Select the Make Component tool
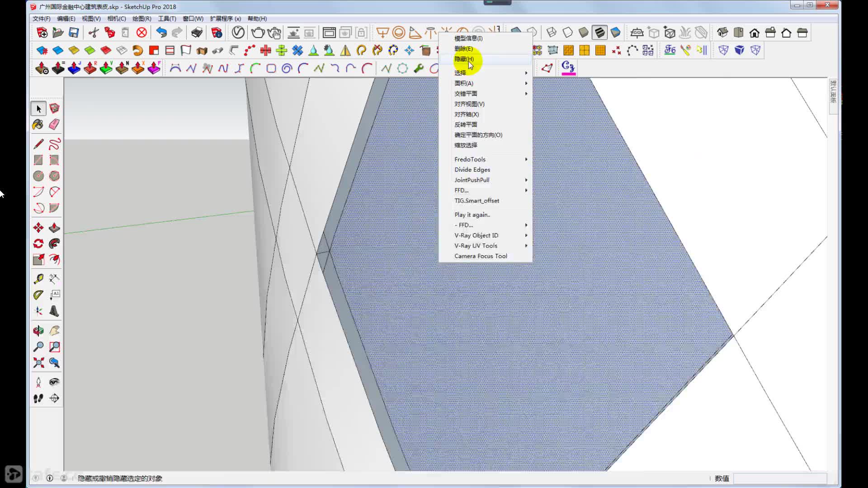Screen dimensions: 868x488 (54, 108)
